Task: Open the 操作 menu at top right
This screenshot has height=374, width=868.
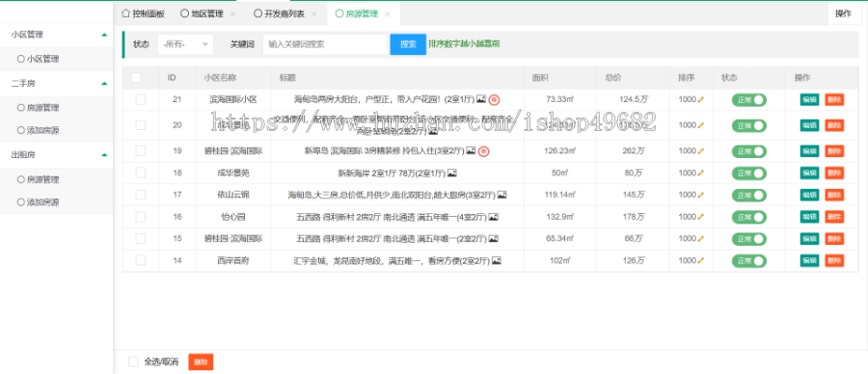Action: [x=843, y=13]
